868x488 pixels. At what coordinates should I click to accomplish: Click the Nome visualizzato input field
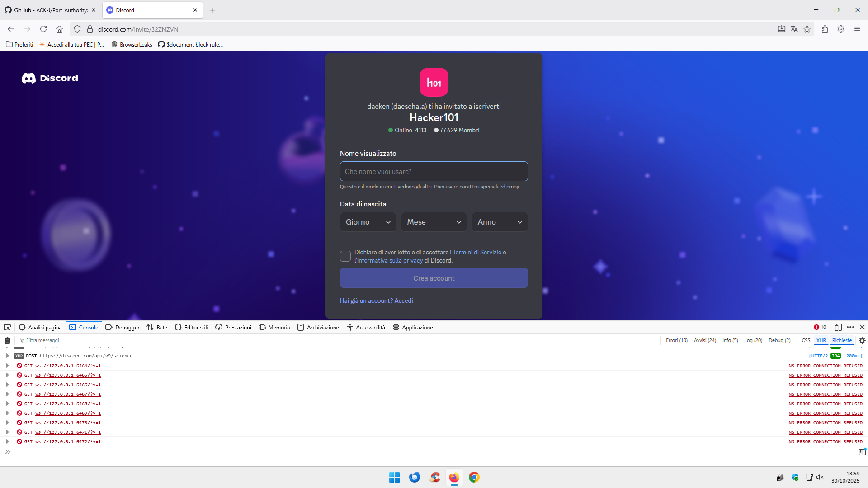pos(434,171)
